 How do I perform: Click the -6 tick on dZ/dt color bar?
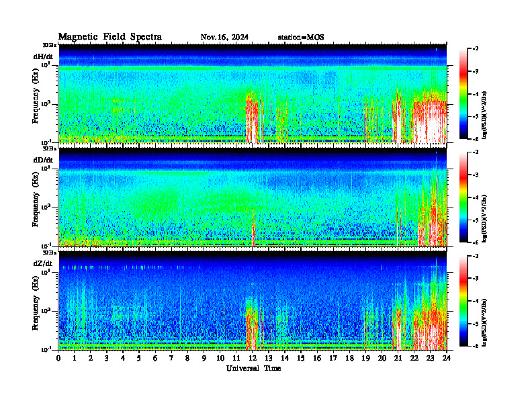[x=475, y=346]
